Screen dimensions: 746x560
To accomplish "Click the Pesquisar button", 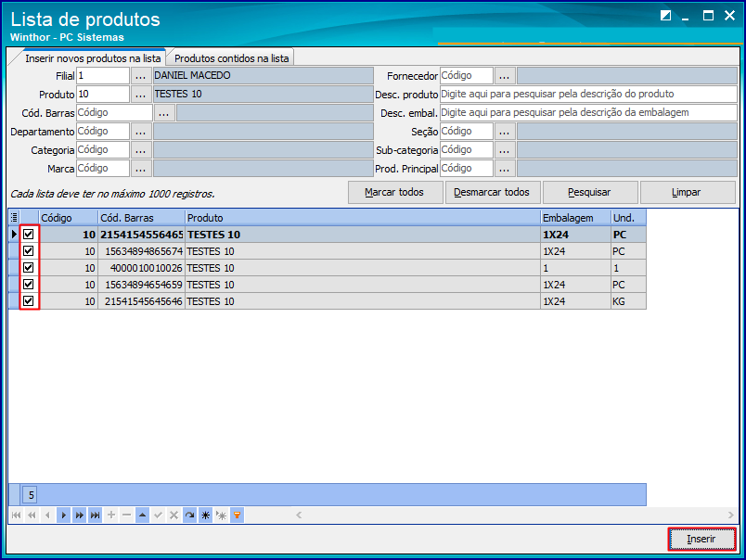I will point(589,192).
